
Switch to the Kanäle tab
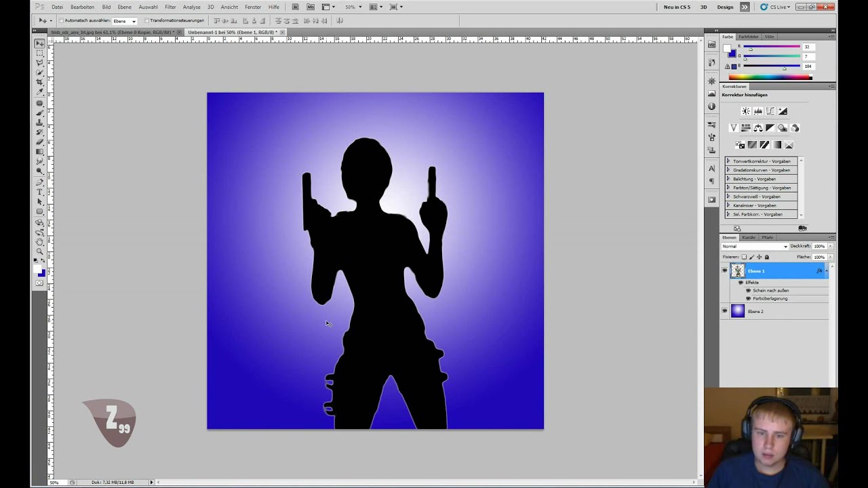[749, 237]
